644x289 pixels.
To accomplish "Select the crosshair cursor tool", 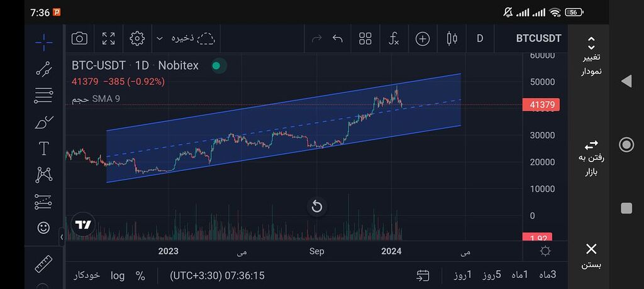I will pos(43,42).
